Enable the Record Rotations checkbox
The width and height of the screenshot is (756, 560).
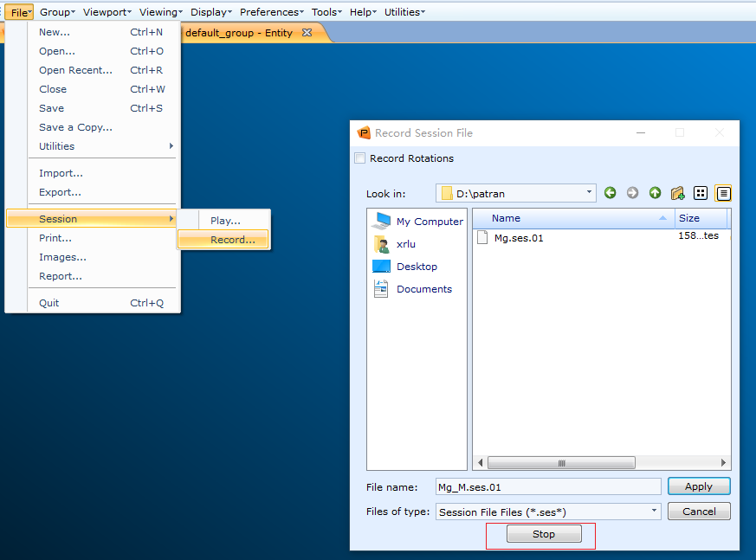click(x=359, y=158)
